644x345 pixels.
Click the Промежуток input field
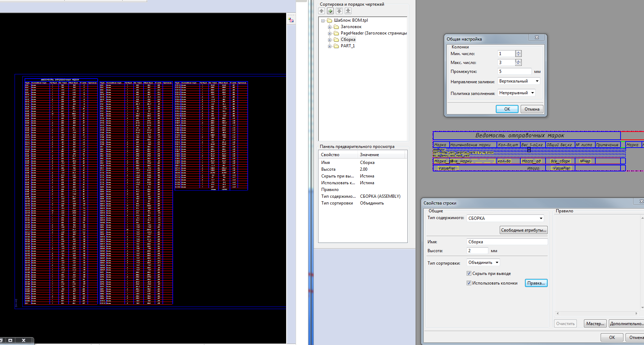tap(514, 71)
